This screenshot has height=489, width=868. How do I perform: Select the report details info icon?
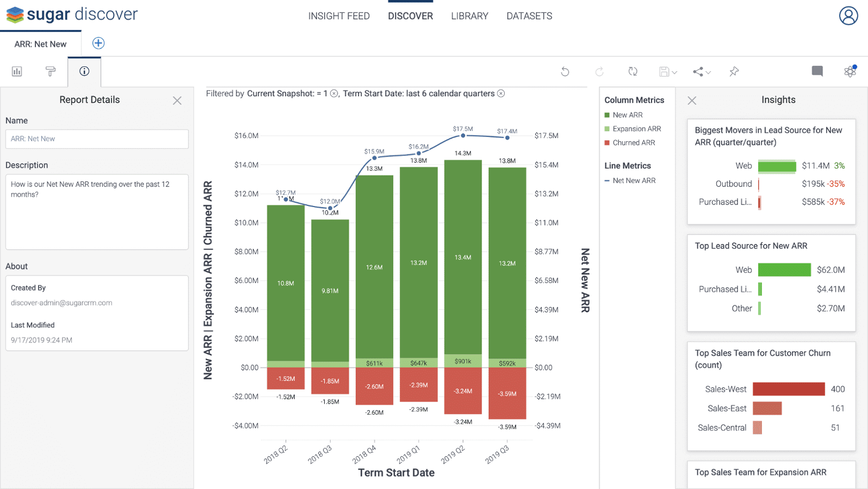click(84, 71)
